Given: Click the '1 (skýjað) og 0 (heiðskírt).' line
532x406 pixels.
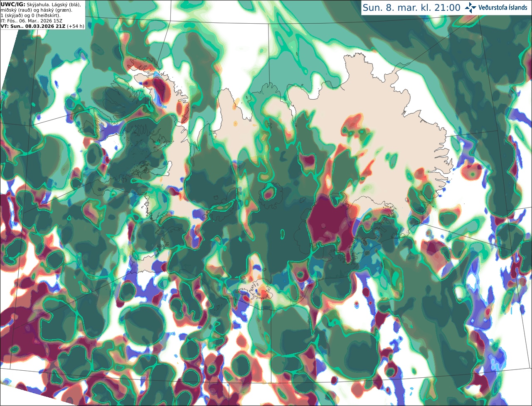Looking at the screenshot, I should (x=30, y=15).
